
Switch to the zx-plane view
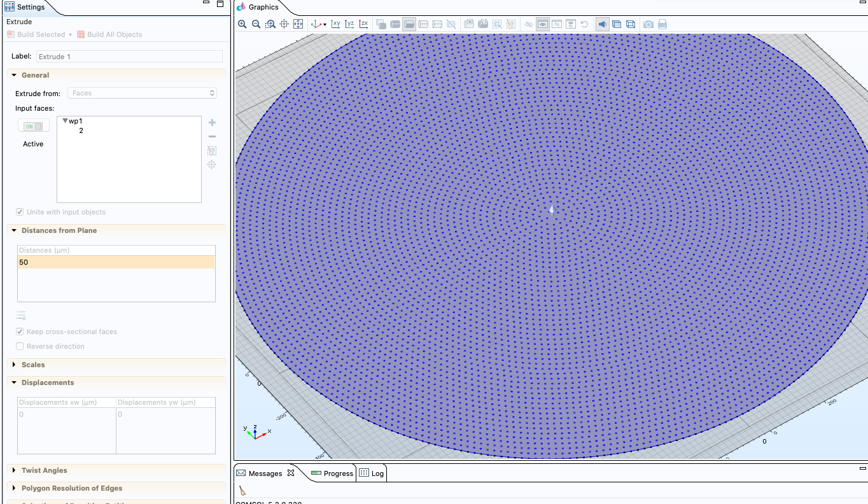[363, 24]
